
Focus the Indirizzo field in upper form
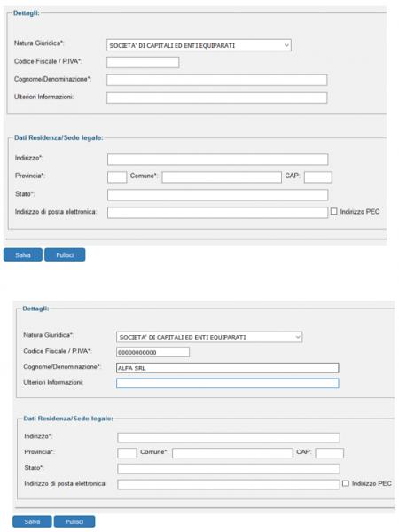[x=218, y=160]
